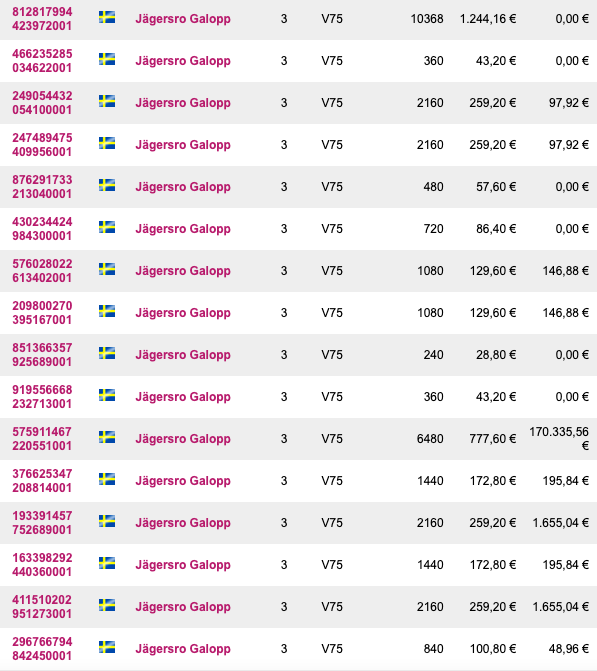This screenshot has width=597, height=671.
Task: Open ticket number 919556668232713001
Action: coord(42,397)
